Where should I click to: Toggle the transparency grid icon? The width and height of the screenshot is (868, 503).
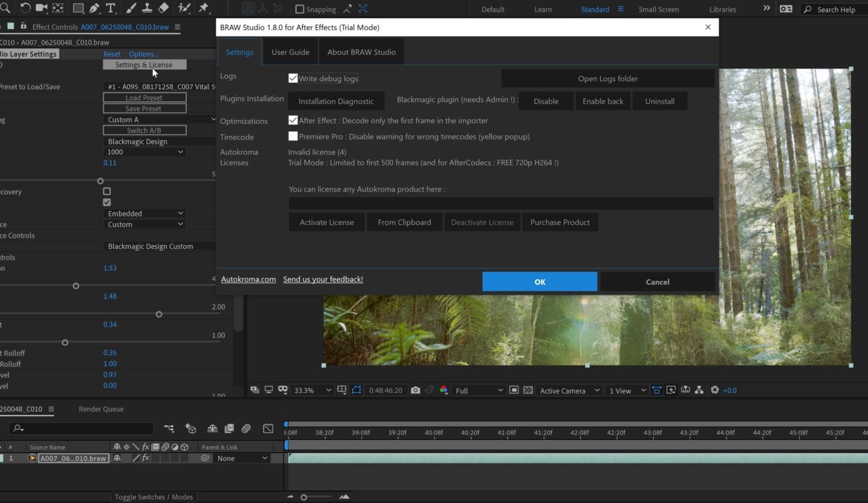coord(528,390)
